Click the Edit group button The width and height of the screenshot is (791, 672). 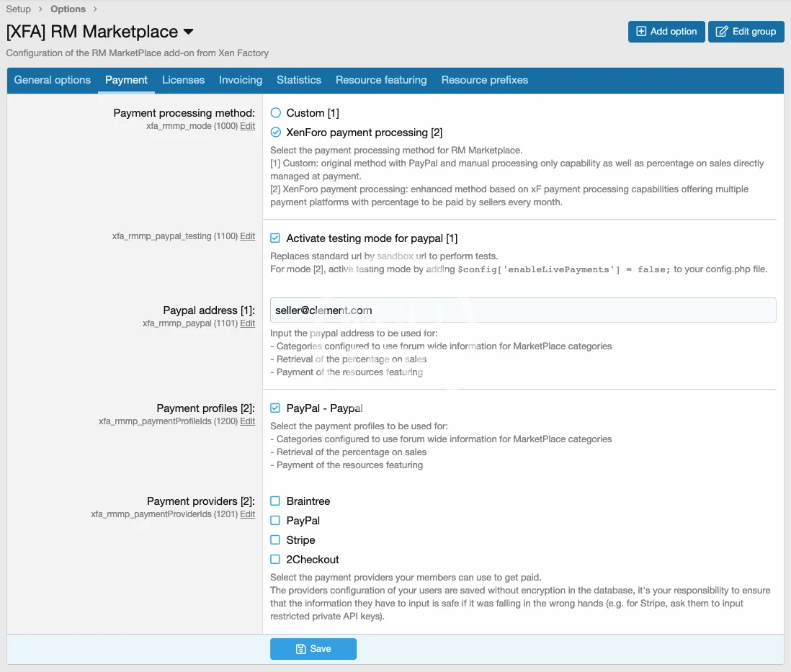point(746,32)
